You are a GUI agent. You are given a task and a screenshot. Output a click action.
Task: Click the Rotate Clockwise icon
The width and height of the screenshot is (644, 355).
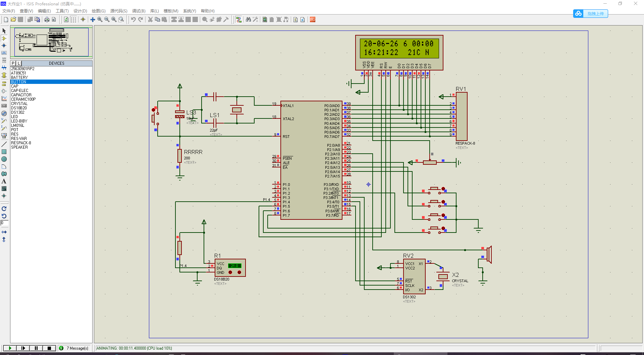pos(4,209)
